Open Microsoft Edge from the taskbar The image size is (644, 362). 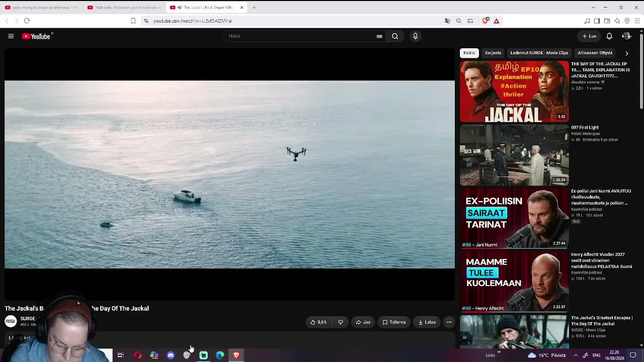coord(220,355)
